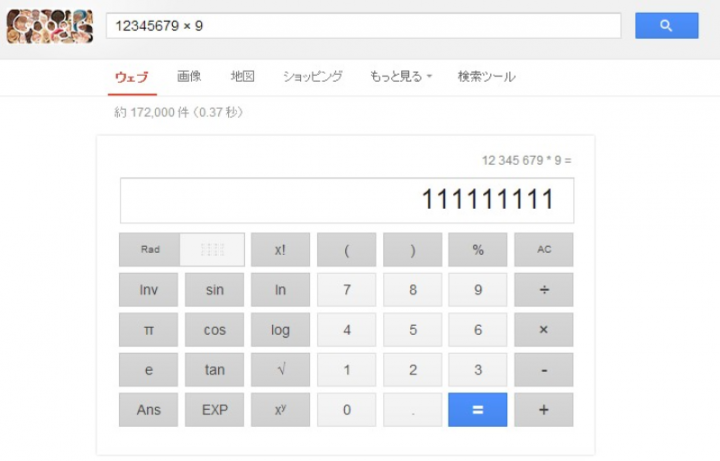The width and height of the screenshot is (720, 461).
Task: Switch to Deg mode toggle beside Rad
Action: click(x=212, y=250)
